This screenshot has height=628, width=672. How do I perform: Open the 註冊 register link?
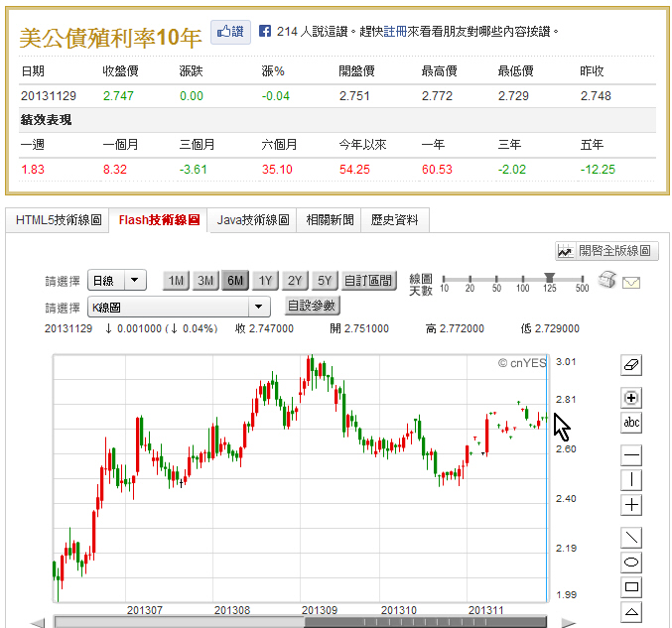point(395,32)
